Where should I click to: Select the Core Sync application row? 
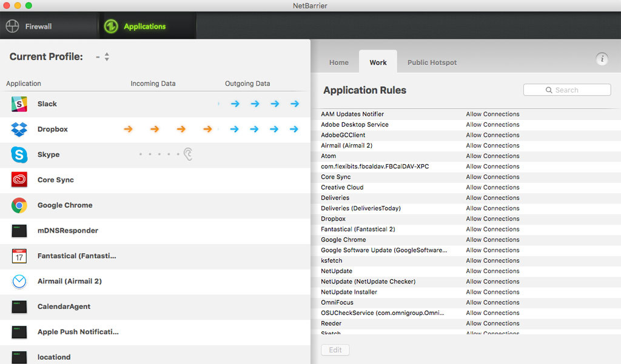coord(155,180)
